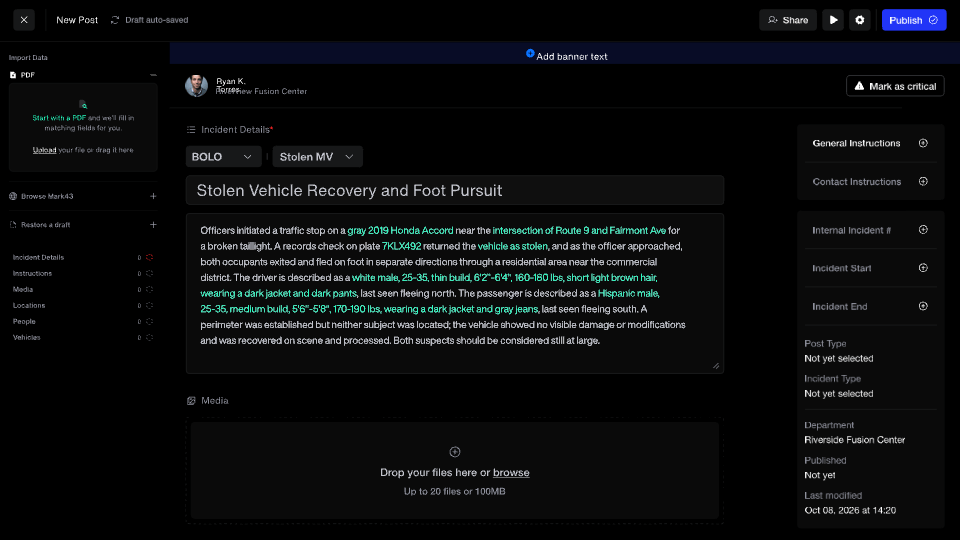The height and width of the screenshot is (540, 960).
Task: Click Locations row status circle
Action: tap(149, 305)
